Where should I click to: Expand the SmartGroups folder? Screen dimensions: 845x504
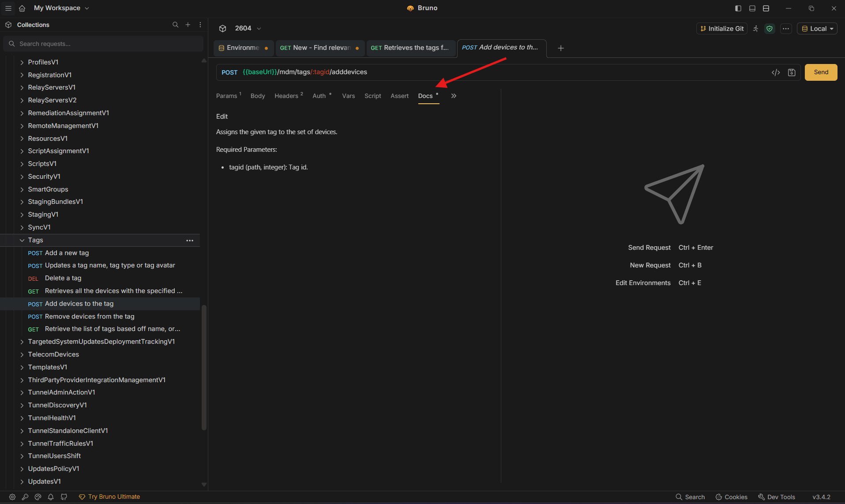tap(22, 190)
